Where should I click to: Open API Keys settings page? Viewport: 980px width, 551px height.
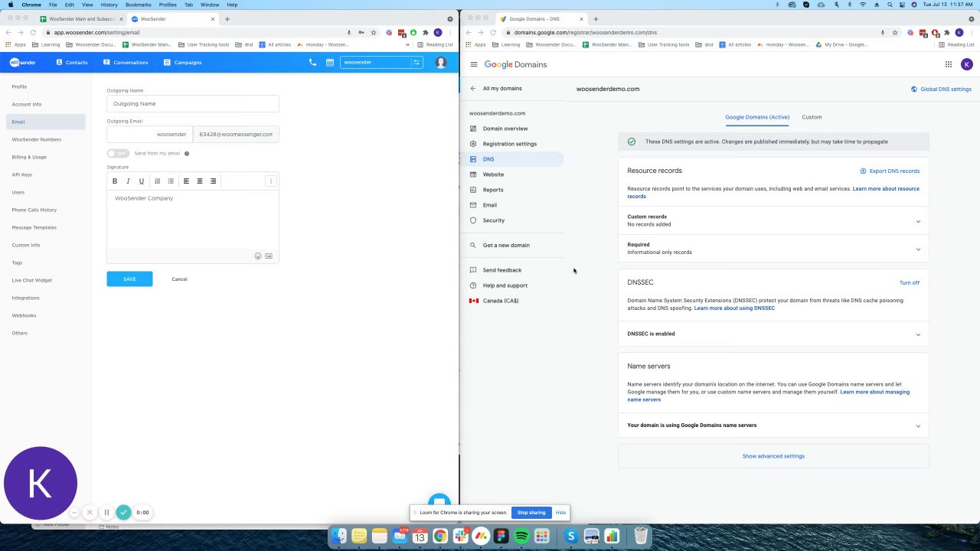tap(22, 174)
